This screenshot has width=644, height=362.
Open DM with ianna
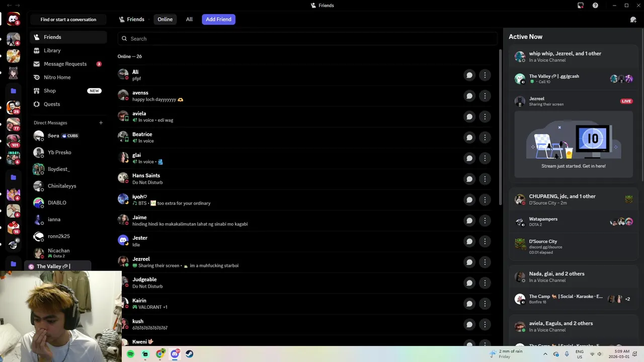pyautogui.click(x=68, y=220)
